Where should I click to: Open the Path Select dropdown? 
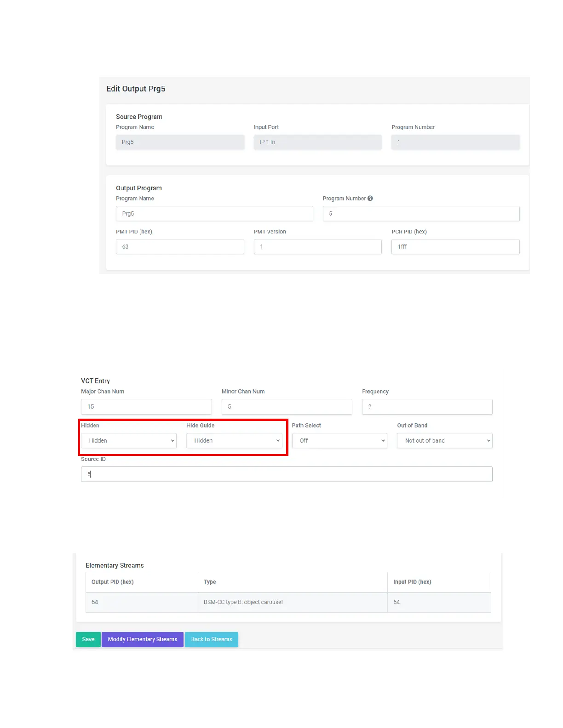click(x=339, y=441)
